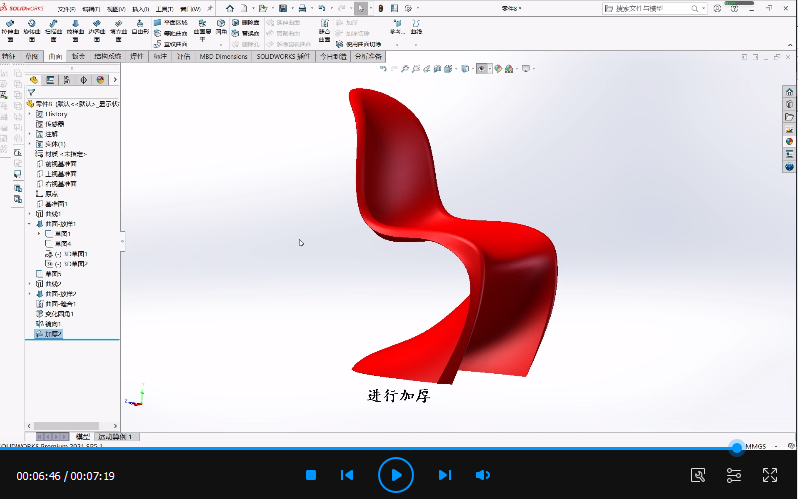Toggle the Select cursor tool button
The image size is (798, 499).
click(360, 8)
